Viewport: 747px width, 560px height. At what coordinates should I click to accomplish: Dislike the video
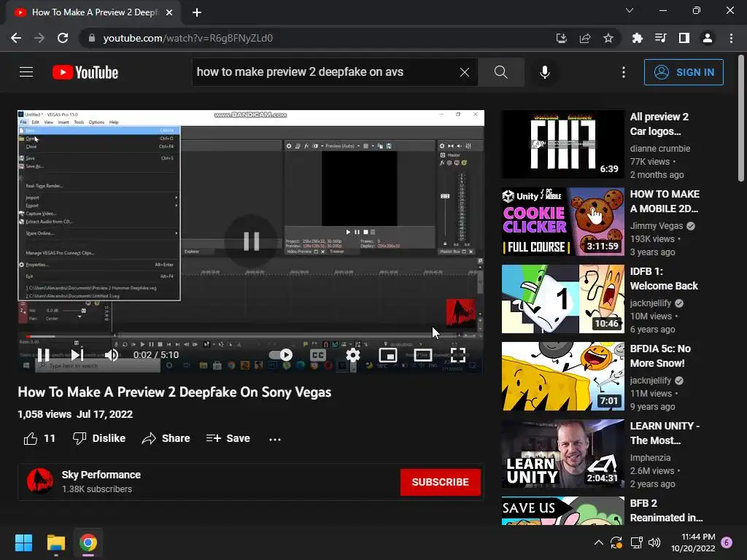pyautogui.click(x=99, y=438)
